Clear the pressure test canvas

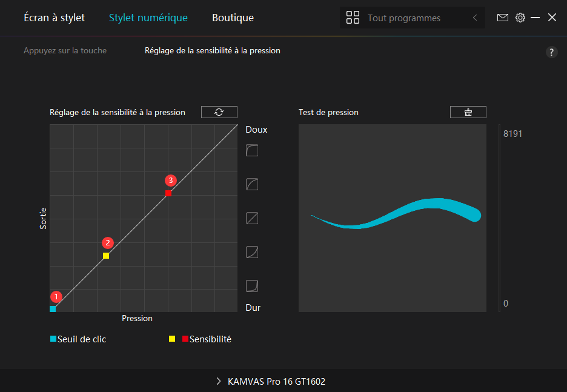[x=468, y=112]
